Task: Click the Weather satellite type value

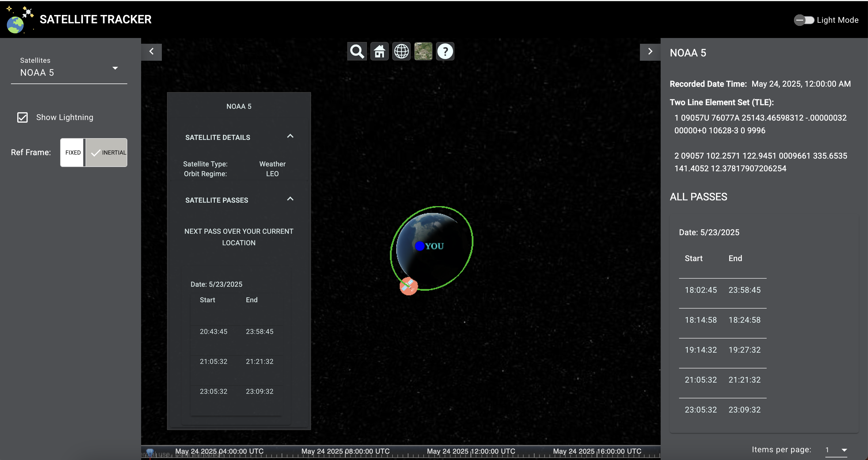Action: coord(272,164)
